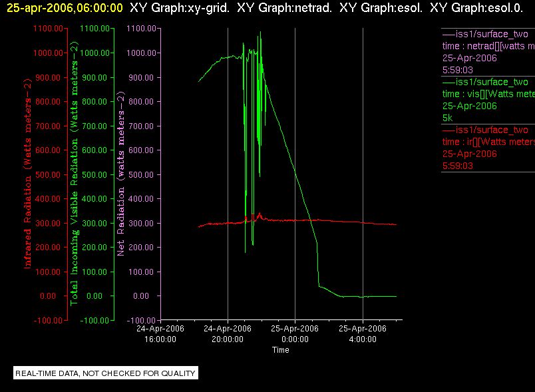Click the 'XY Graph:esol.0.' title text
This screenshot has width=535, height=392.
tap(476, 7)
